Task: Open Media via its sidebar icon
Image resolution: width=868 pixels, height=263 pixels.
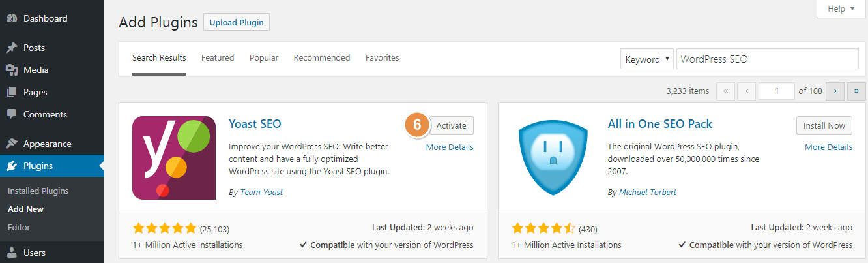Action: coord(11,70)
